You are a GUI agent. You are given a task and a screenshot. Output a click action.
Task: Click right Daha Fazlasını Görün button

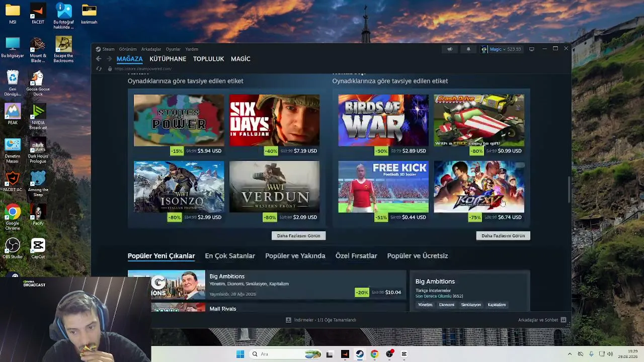(x=503, y=236)
